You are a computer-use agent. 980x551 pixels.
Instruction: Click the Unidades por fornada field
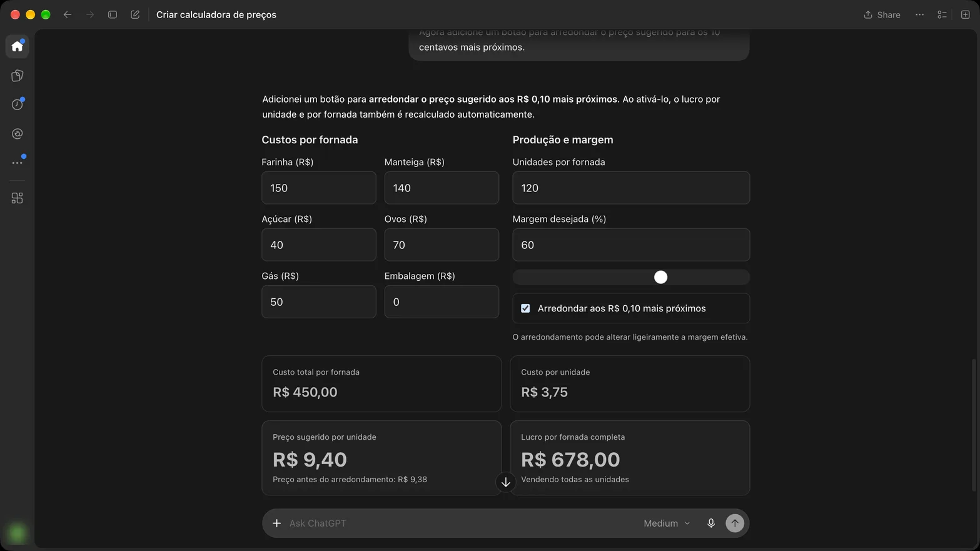pyautogui.click(x=631, y=188)
